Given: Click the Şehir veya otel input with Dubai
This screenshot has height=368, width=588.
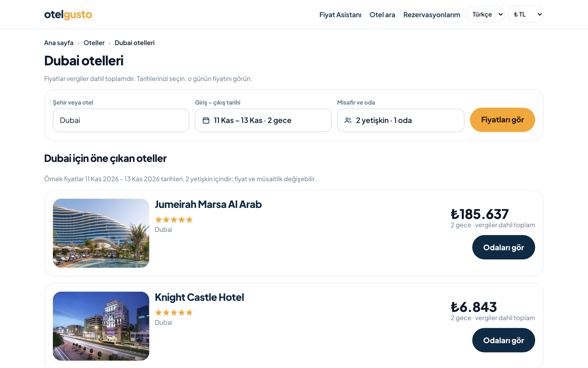Looking at the screenshot, I should [121, 121].
